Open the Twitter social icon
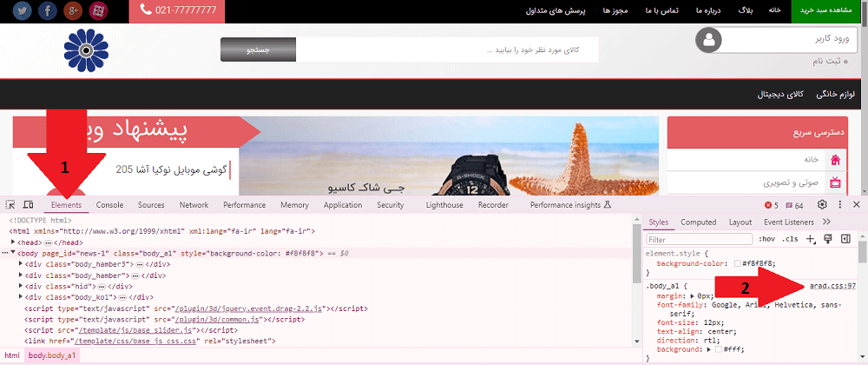Image resolution: width=868 pixels, height=365 pixels. point(23,10)
